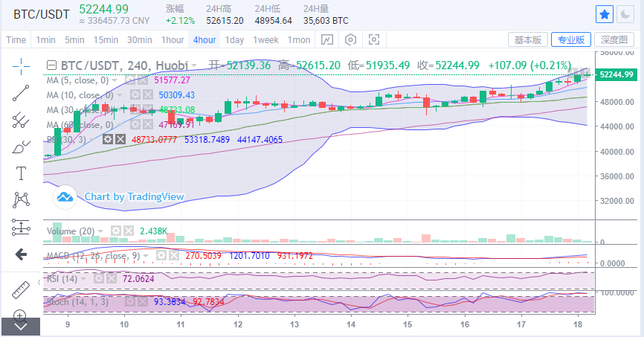
Task: Collapse the indicator legend box
Action: (51, 65)
